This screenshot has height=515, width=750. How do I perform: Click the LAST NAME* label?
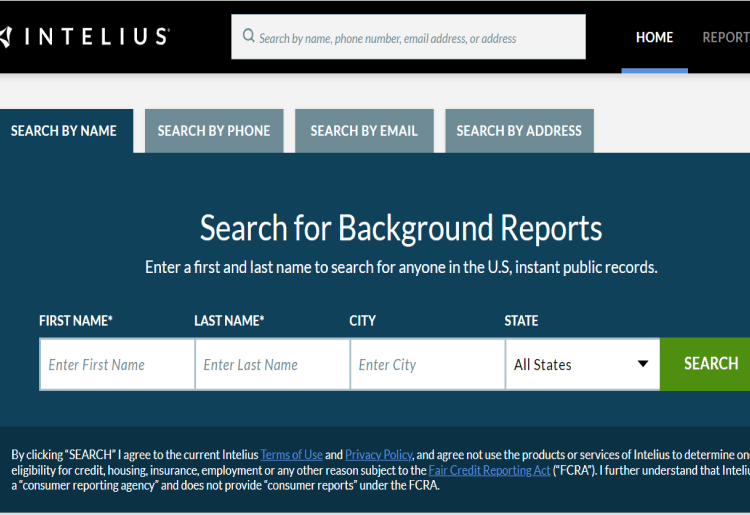pos(229,320)
